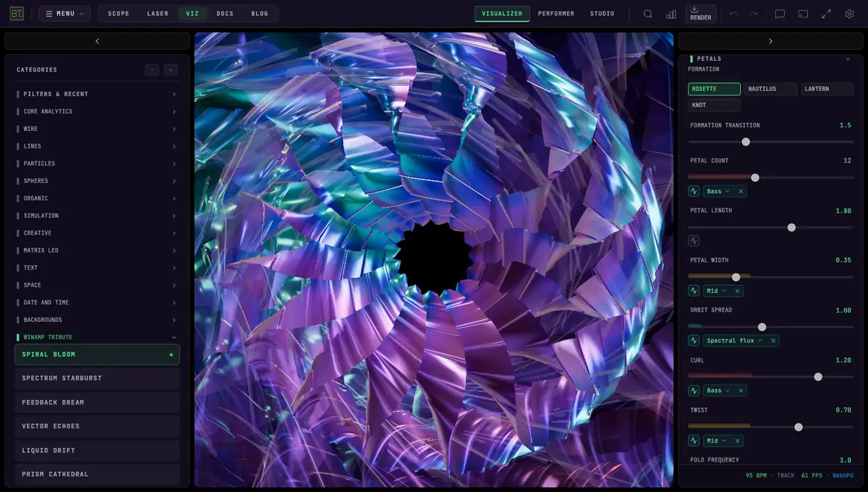The height and width of the screenshot is (492, 868).
Task: Remove the Spectral flux modulation from Orbit Spread
Action: coord(773,341)
